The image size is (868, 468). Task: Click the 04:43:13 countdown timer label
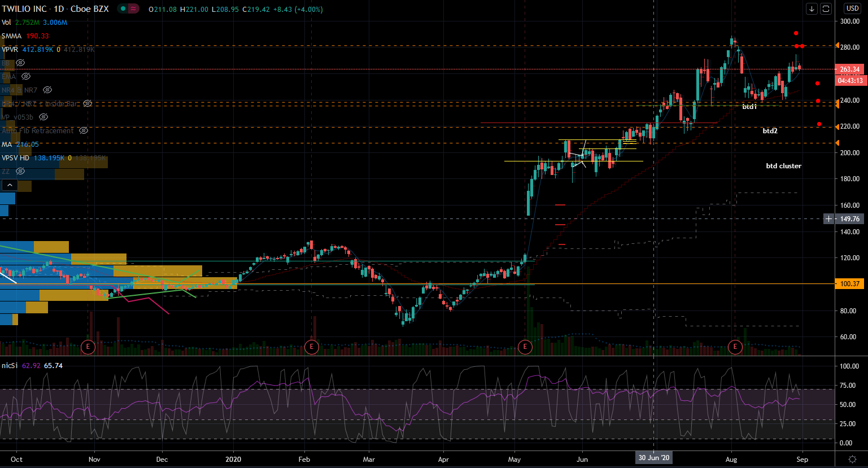[x=849, y=81]
